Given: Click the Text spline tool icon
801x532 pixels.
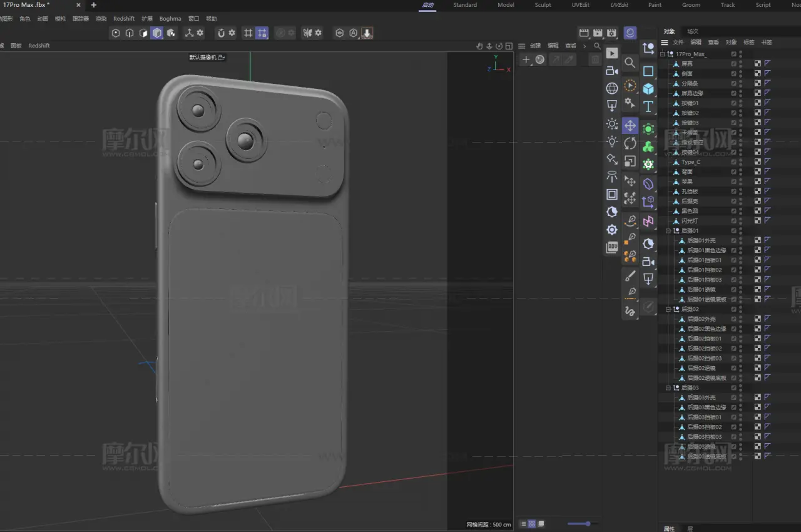Looking at the screenshot, I should (x=648, y=106).
